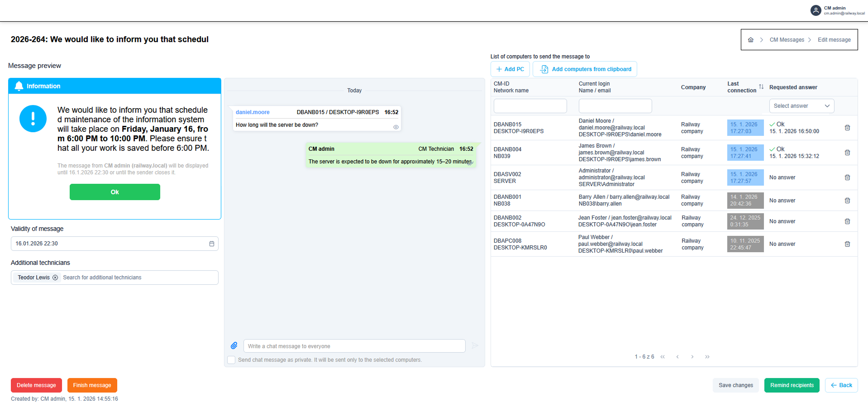Go to previous page of computers
Screen dimensions: 868x412
[x=677, y=357]
